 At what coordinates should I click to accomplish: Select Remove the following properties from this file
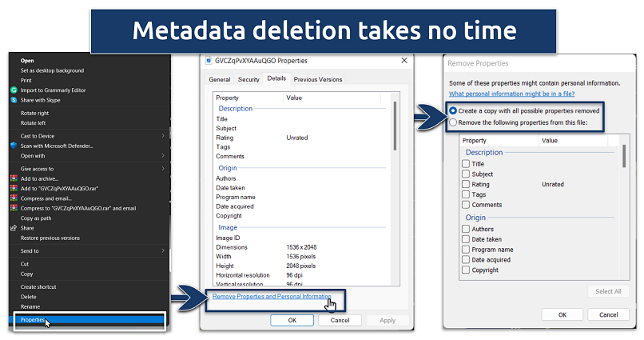click(454, 122)
